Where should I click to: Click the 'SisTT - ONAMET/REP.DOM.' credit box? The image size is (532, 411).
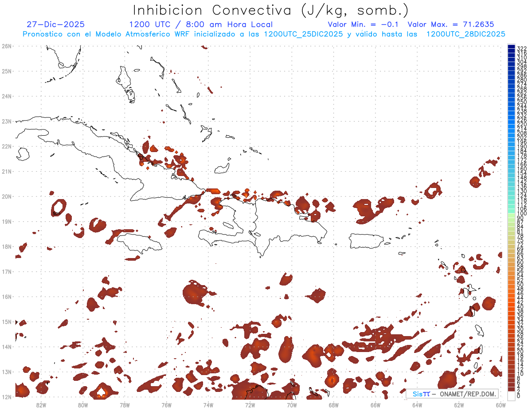[x=452, y=394]
